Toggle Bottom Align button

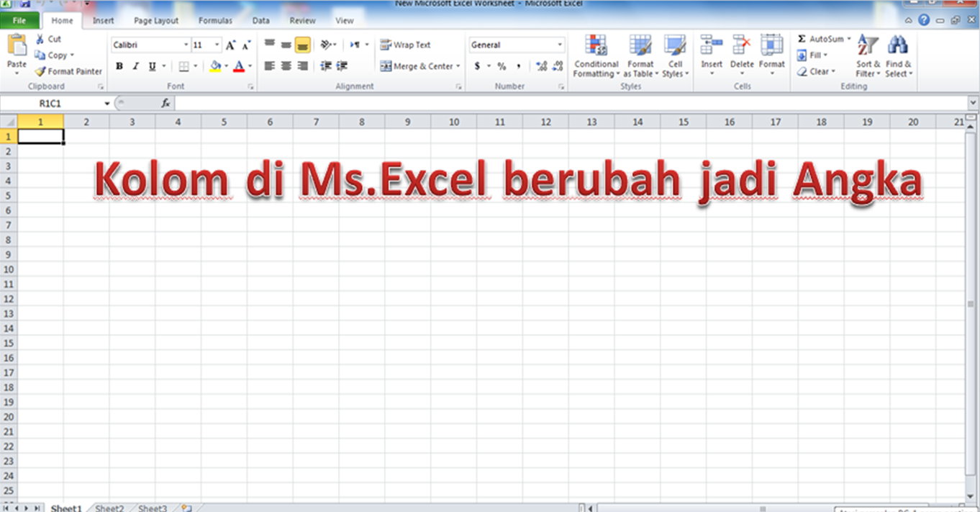click(302, 45)
